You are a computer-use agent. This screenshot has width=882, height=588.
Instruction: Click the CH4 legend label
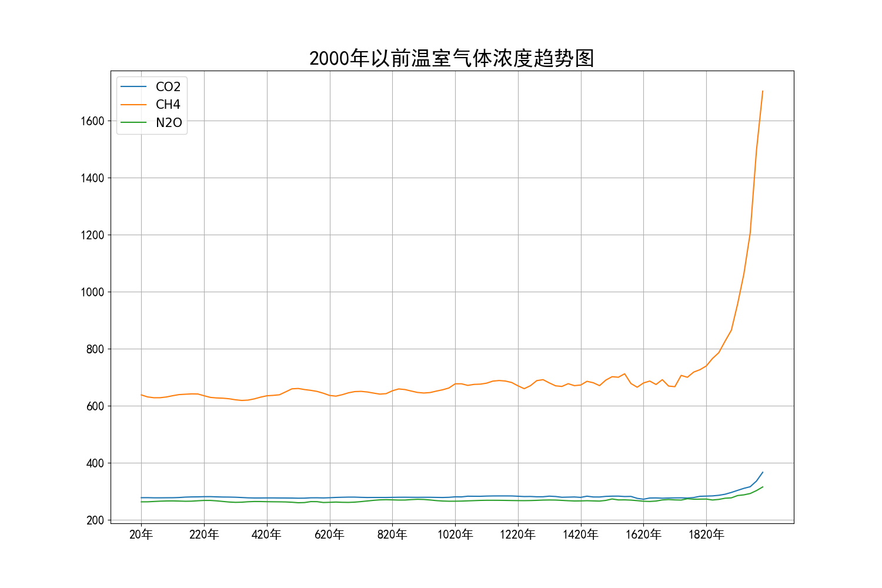[x=168, y=105]
